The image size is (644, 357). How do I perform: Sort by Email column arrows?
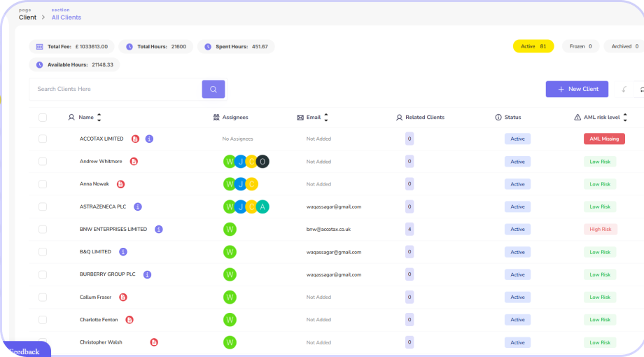(x=326, y=118)
